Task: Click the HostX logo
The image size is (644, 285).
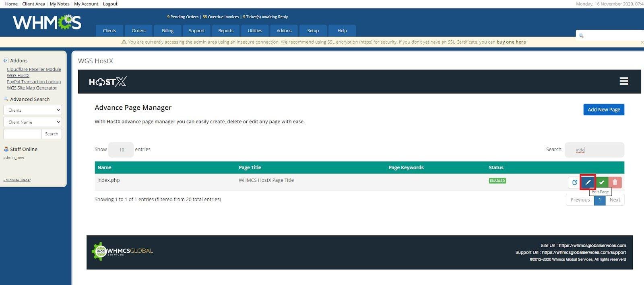Action: point(107,82)
